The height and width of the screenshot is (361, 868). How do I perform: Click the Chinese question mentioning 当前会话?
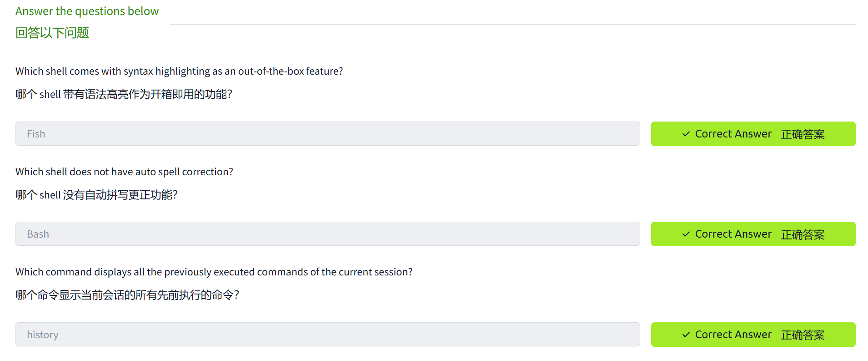127,295
